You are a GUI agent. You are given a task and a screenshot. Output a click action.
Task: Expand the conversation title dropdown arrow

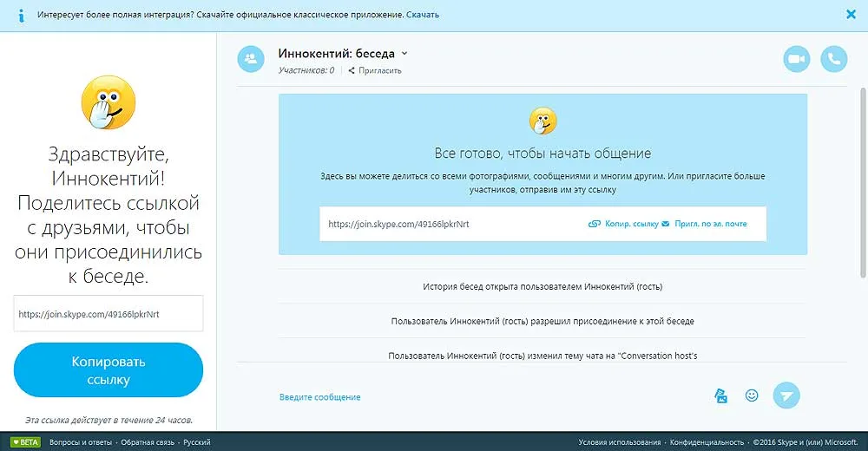click(404, 54)
